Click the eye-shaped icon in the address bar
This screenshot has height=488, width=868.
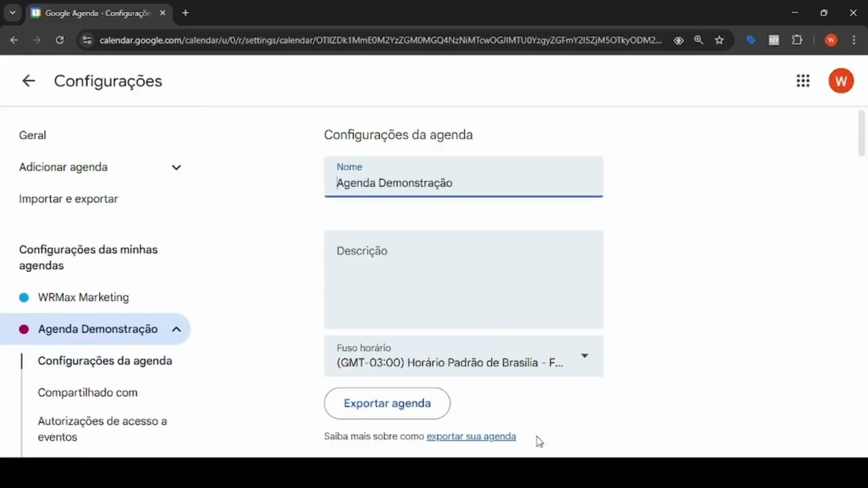coord(678,40)
